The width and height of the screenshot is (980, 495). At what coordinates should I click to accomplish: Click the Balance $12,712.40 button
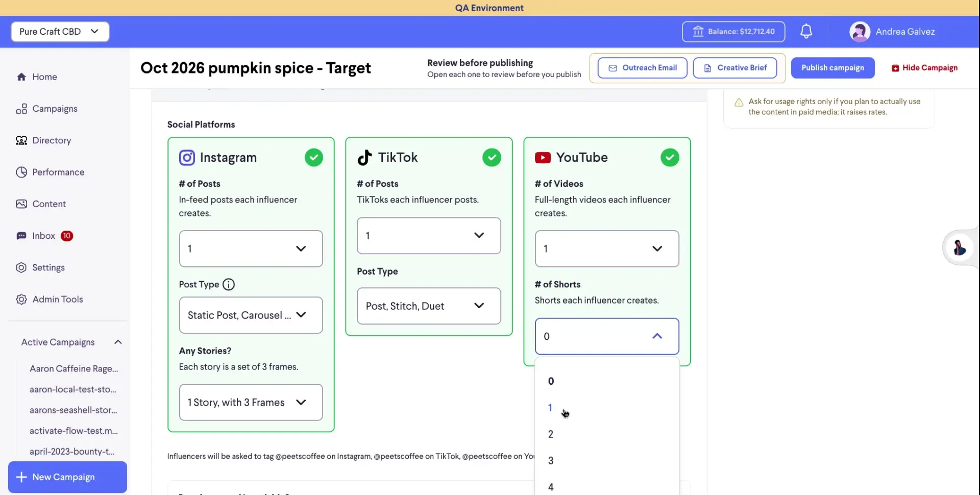click(x=733, y=31)
